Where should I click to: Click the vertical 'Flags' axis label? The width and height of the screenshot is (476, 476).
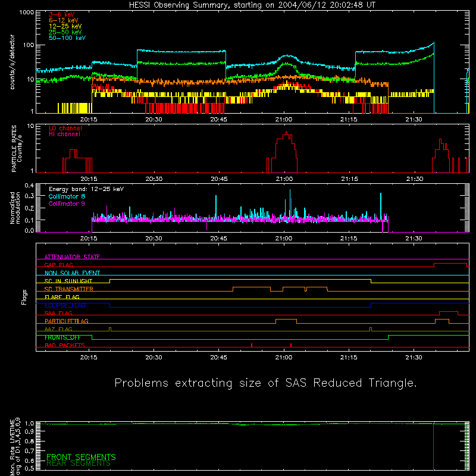tap(24, 297)
